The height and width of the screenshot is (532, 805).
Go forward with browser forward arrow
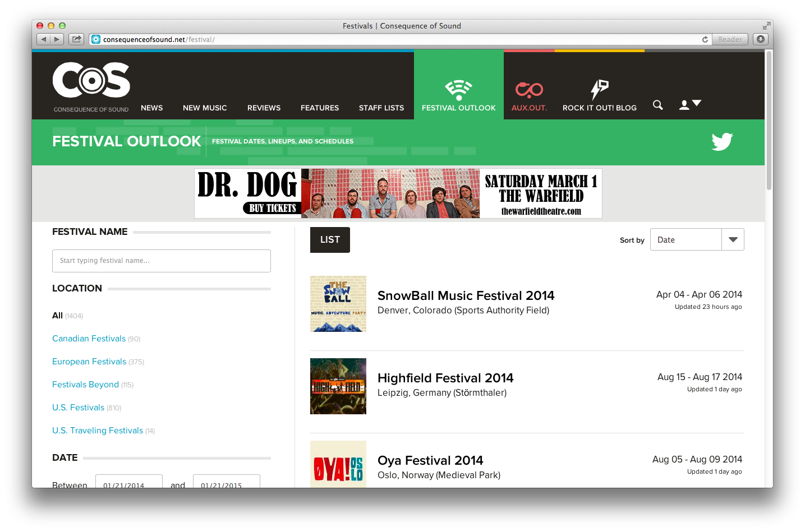[x=57, y=39]
